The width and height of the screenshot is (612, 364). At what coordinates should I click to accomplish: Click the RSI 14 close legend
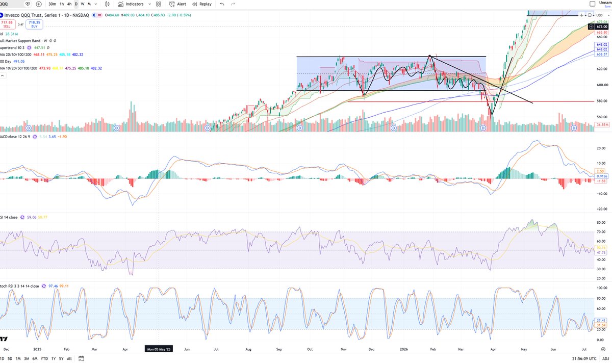pos(9,217)
